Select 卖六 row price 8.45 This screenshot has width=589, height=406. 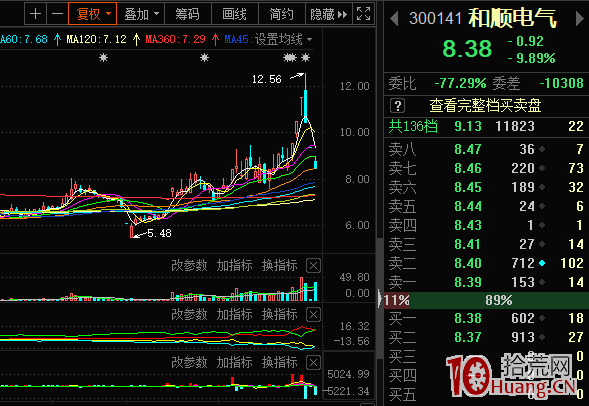tap(468, 187)
